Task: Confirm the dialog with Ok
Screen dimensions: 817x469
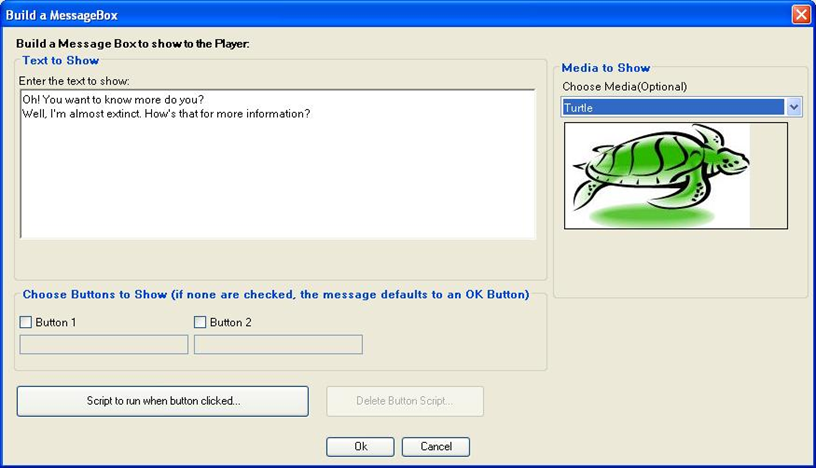Action: [360, 447]
